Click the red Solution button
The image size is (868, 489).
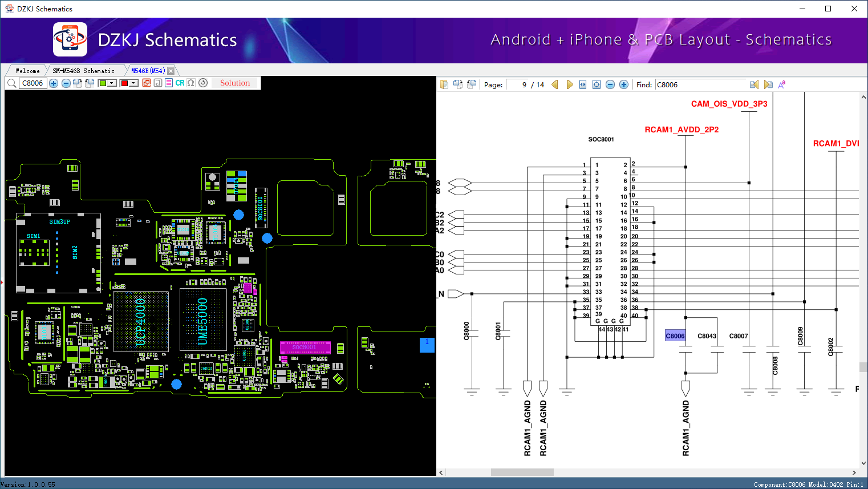click(x=235, y=83)
